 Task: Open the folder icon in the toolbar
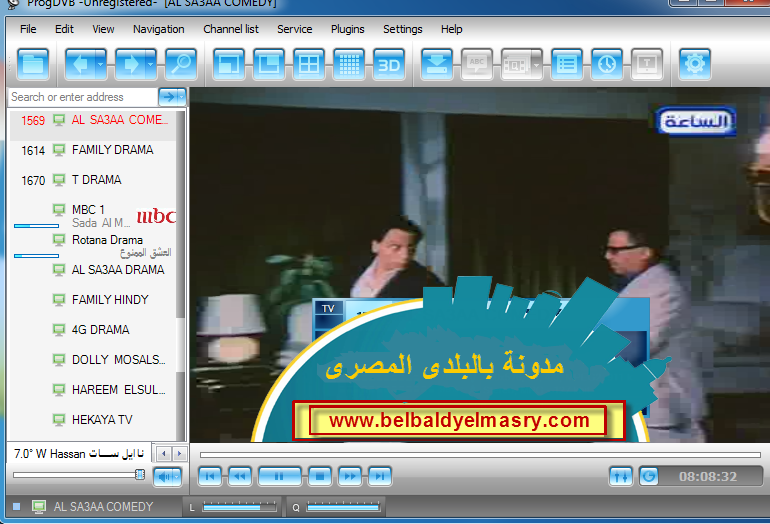pos(33,64)
